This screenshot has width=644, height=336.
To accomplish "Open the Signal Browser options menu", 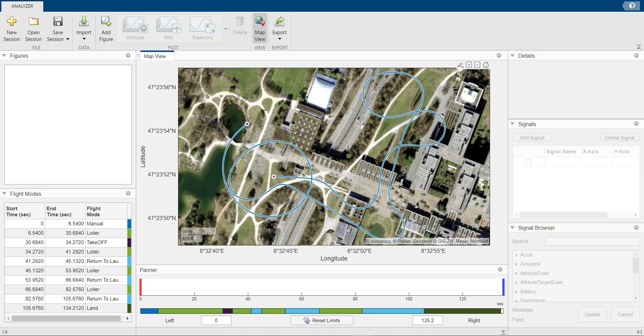I will click(636, 227).
